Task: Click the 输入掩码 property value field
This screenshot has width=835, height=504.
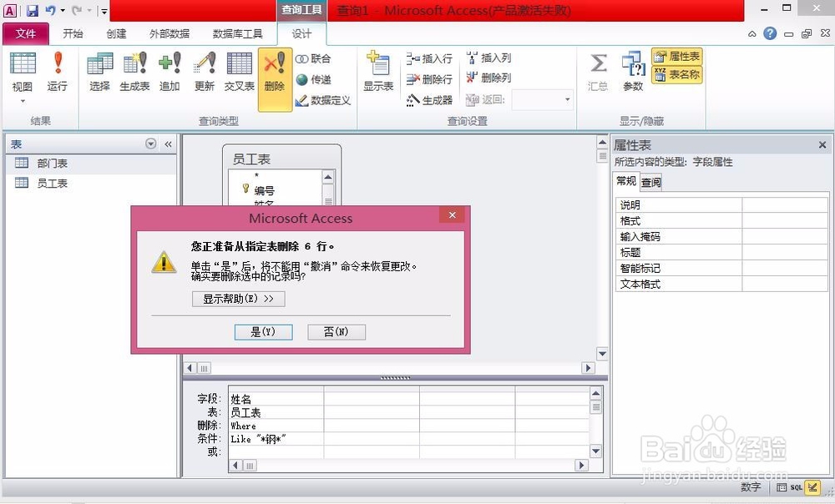Action: 785,237
